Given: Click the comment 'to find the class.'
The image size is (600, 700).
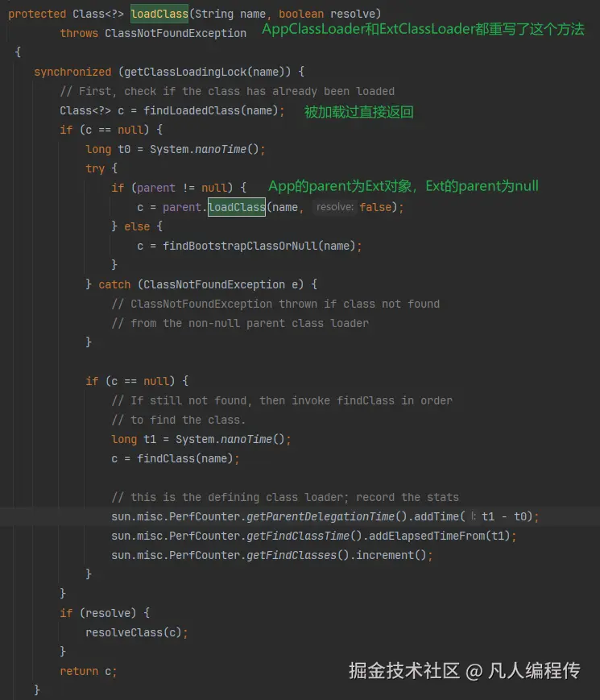Looking at the screenshot, I should coord(179,420).
